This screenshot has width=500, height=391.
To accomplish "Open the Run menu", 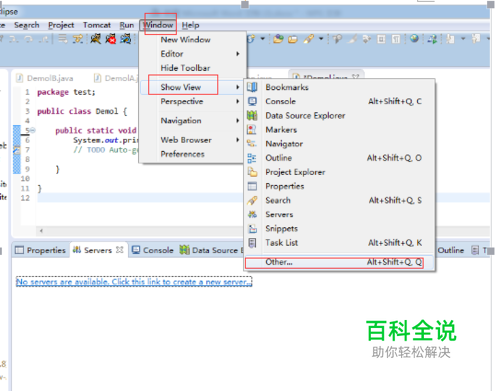I will (x=127, y=25).
